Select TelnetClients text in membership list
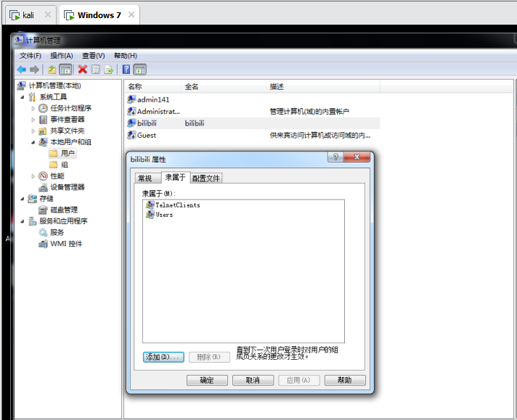This screenshot has width=517, height=420. pos(178,205)
